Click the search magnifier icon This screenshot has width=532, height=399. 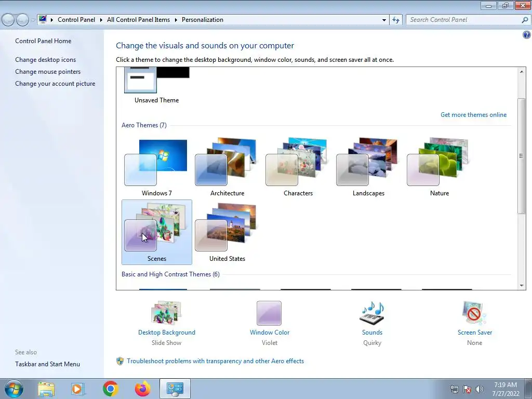coord(525,20)
